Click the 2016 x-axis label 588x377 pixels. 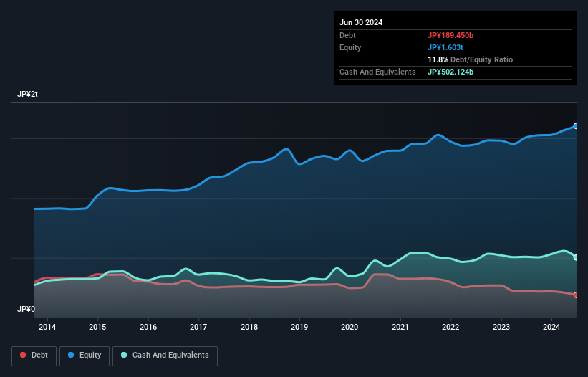pyautogui.click(x=148, y=327)
